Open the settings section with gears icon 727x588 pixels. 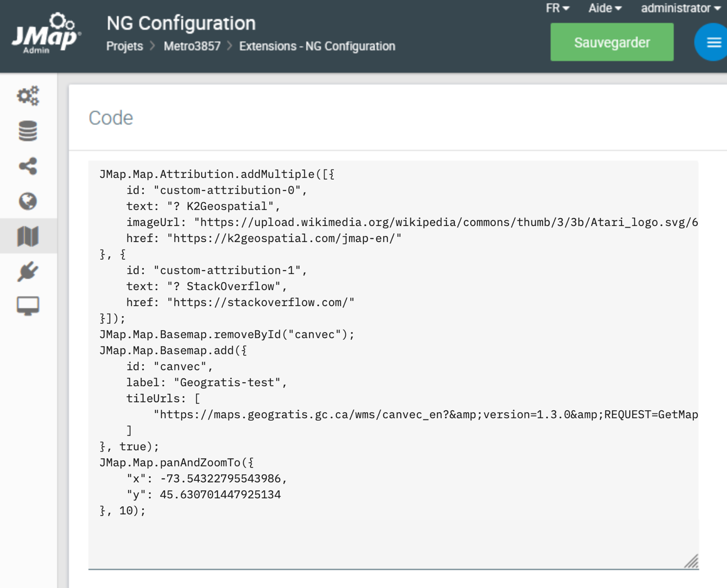28,96
